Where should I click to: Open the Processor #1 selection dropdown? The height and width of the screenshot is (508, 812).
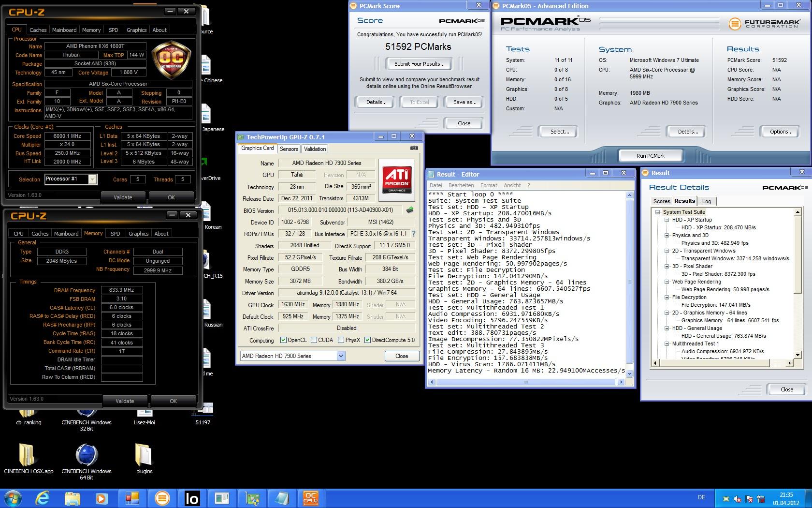[x=92, y=179]
